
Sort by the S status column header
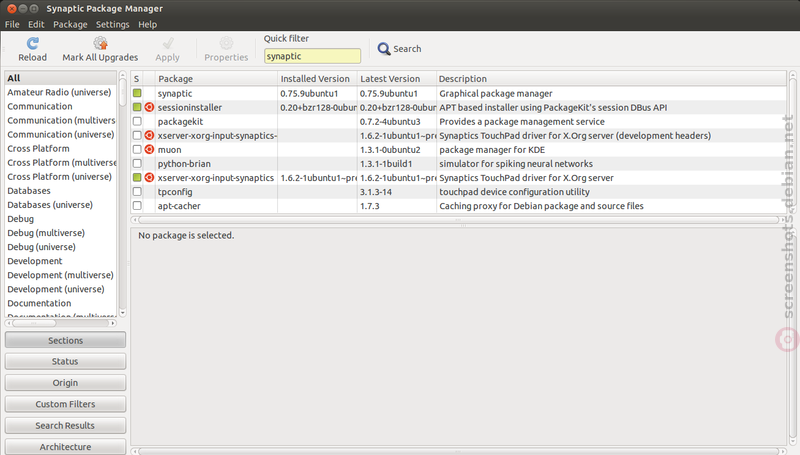(x=136, y=79)
